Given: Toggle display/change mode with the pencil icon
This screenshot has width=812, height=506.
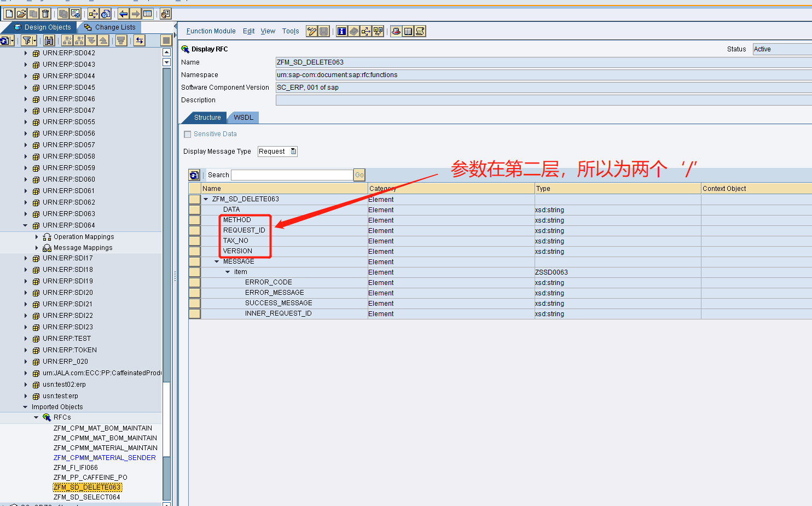Looking at the screenshot, I should [x=312, y=31].
